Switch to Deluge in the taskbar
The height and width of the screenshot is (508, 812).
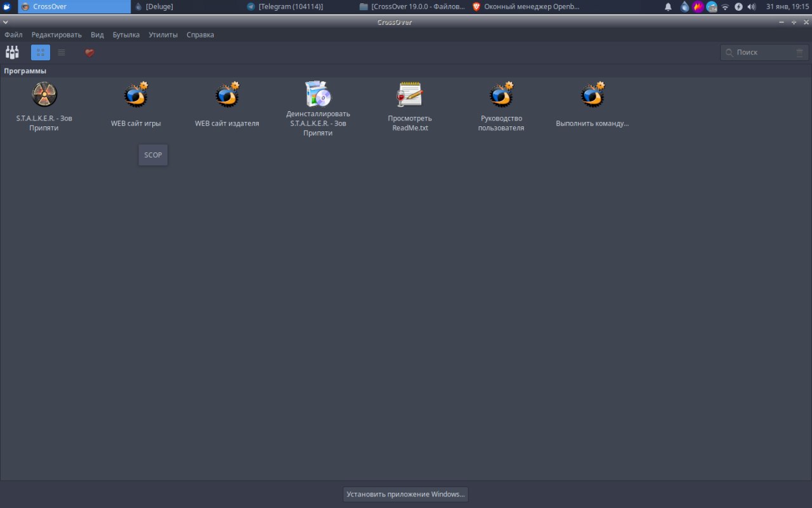187,6
